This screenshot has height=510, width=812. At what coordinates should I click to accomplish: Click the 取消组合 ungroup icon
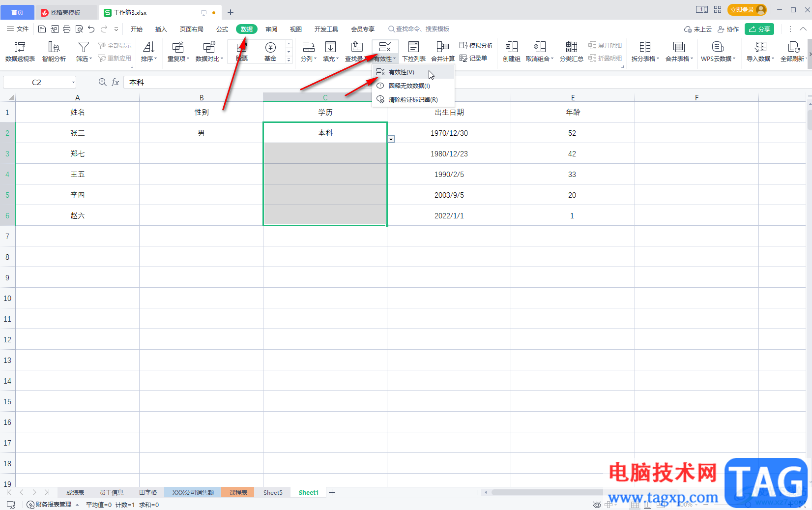point(540,47)
